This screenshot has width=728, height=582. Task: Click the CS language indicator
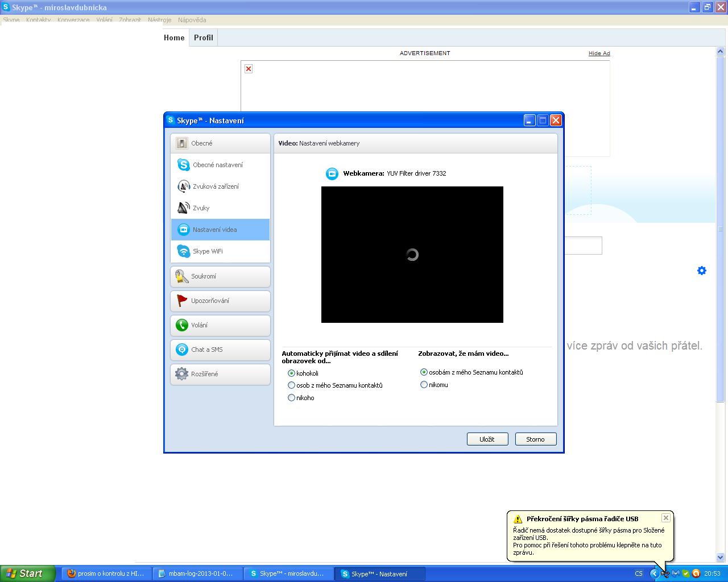639,573
